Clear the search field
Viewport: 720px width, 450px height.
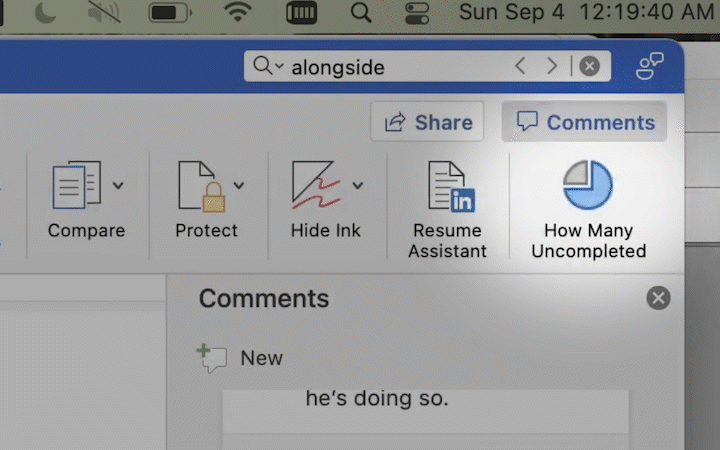point(589,66)
